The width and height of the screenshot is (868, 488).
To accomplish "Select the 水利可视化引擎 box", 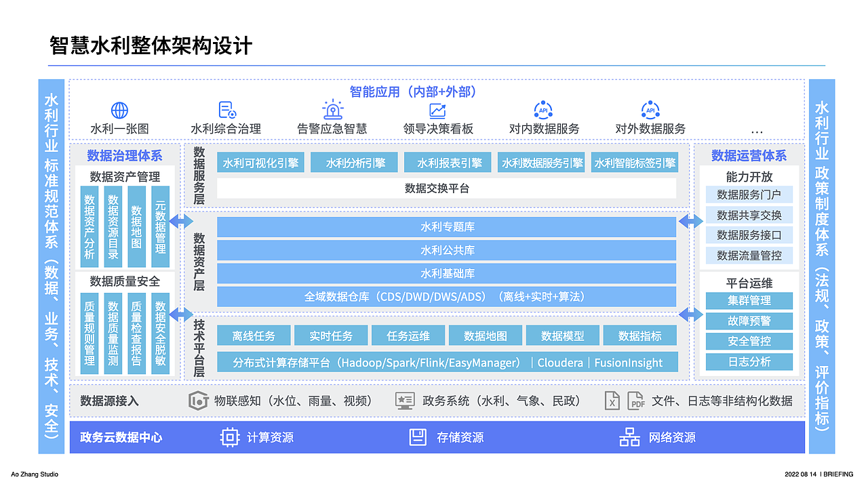I will (x=260, y=163).
